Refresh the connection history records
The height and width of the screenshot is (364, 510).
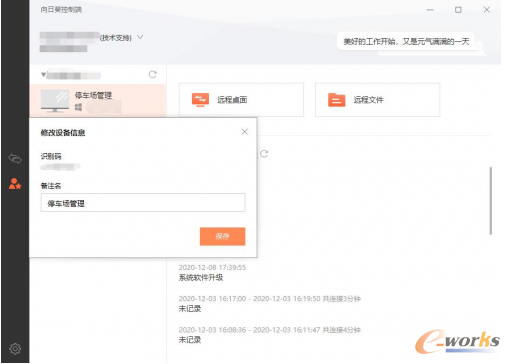tap(264, 154)
